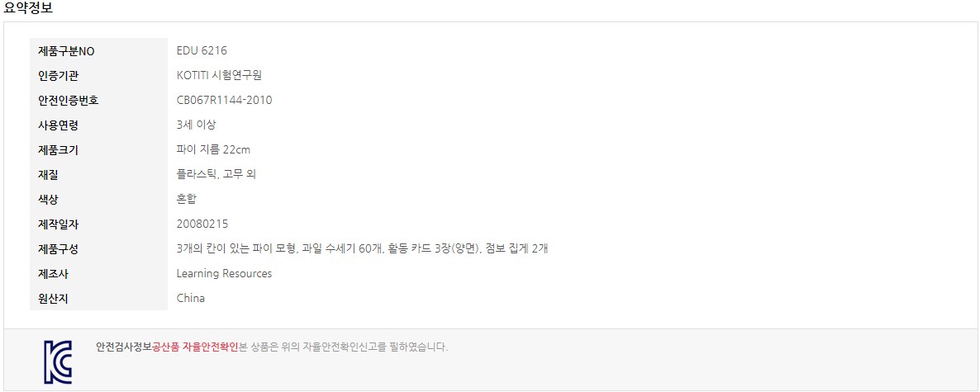
Task: Select the China origin value
Action: (x=191, y=298)
